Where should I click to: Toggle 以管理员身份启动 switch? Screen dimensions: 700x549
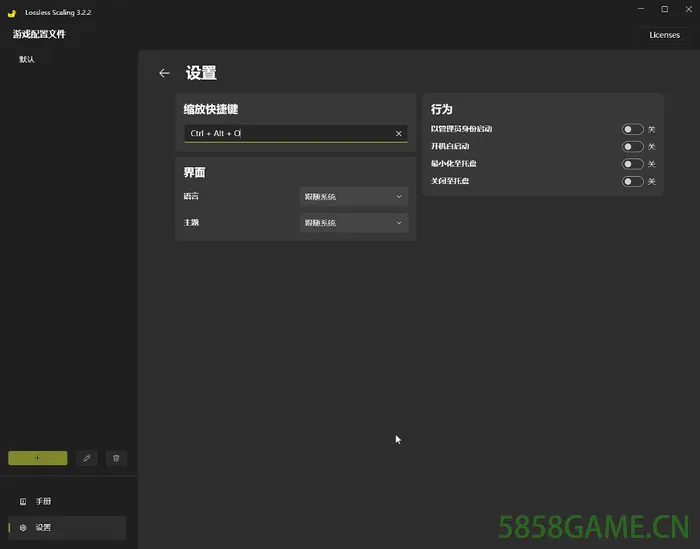point(633,129)
